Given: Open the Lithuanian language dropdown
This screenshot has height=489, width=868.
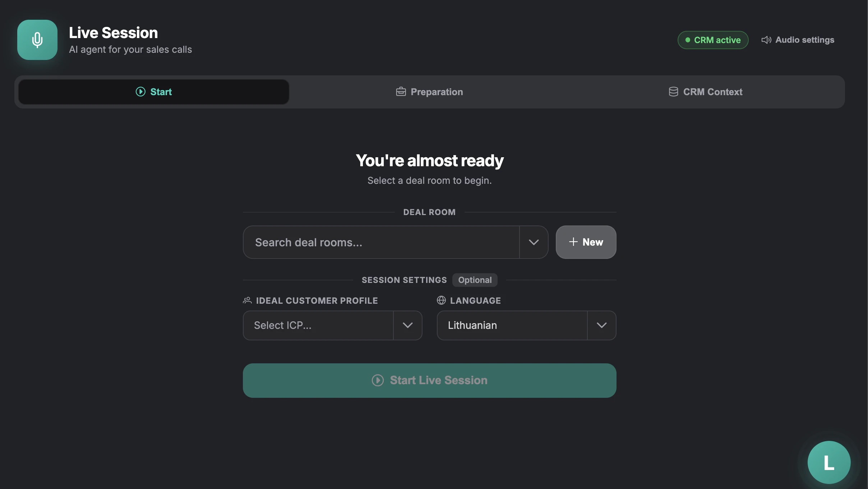Looking at the screenshot, I should pyautogui.click(x=601, y=325).
